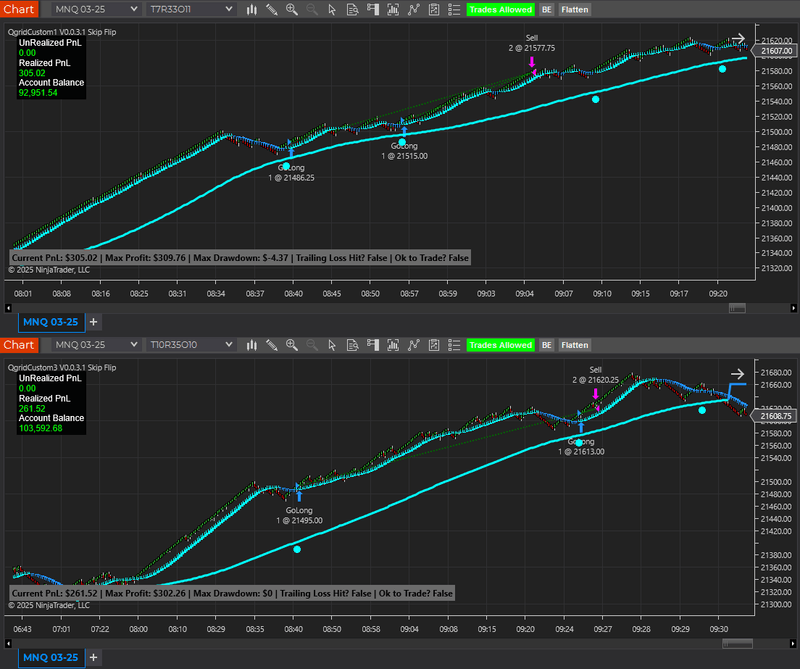Disable the zoom out magnifier on lower toolbar
This screenshot has height=669, width=800.
click(x=310, y=345)
